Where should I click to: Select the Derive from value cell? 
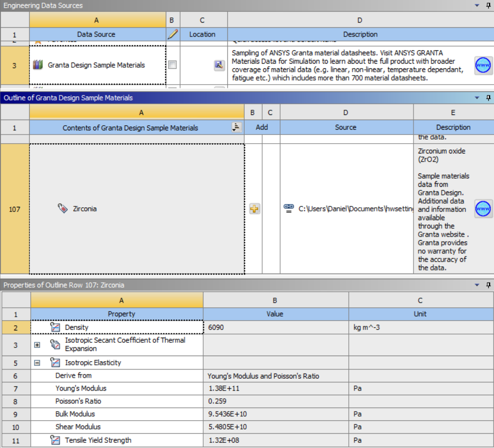tap(275, 376)
